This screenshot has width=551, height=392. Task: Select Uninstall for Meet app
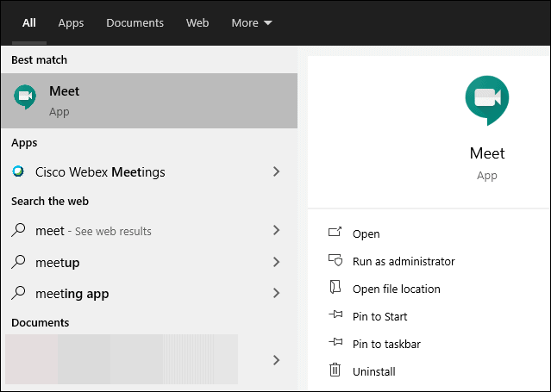coord(374,371)
